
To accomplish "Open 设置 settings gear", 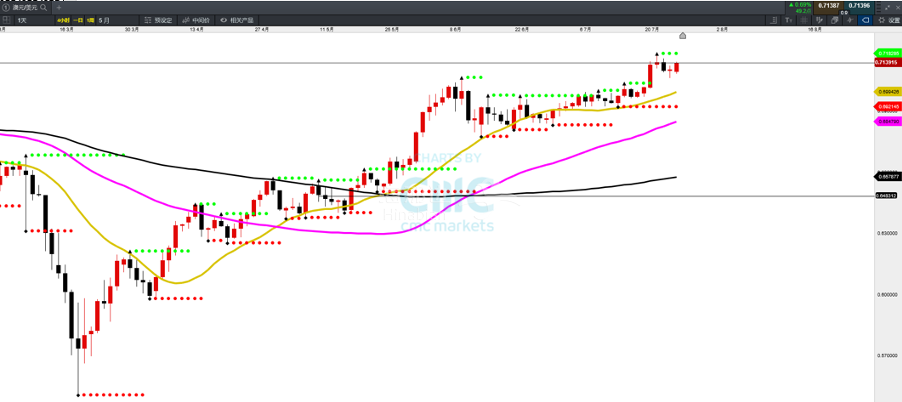I will [x=889, y=19].
